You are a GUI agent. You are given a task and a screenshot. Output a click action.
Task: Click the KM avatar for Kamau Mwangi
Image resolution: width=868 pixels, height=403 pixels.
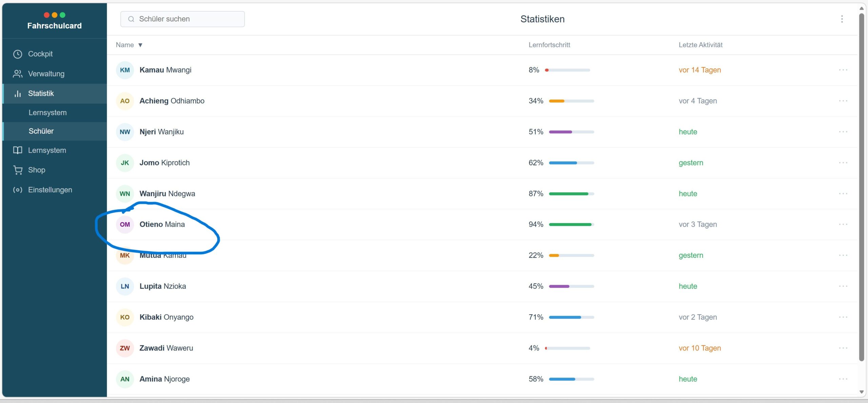pos(125,70)
